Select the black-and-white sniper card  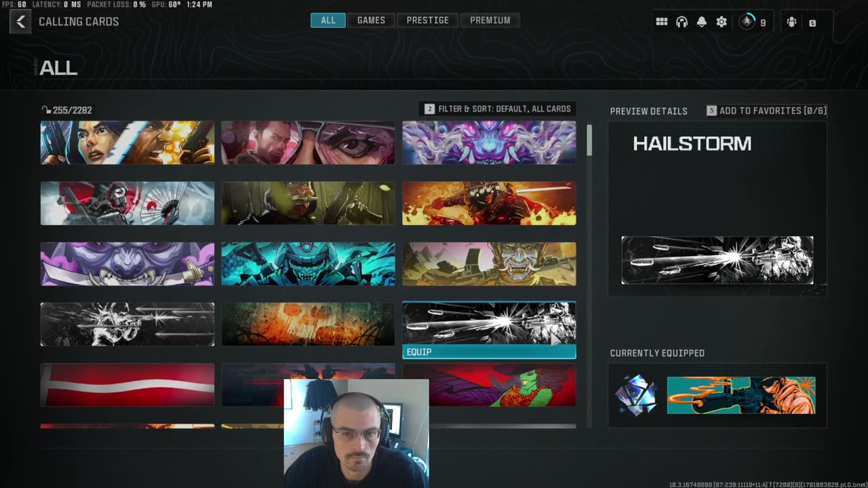[x=127, y=324]
